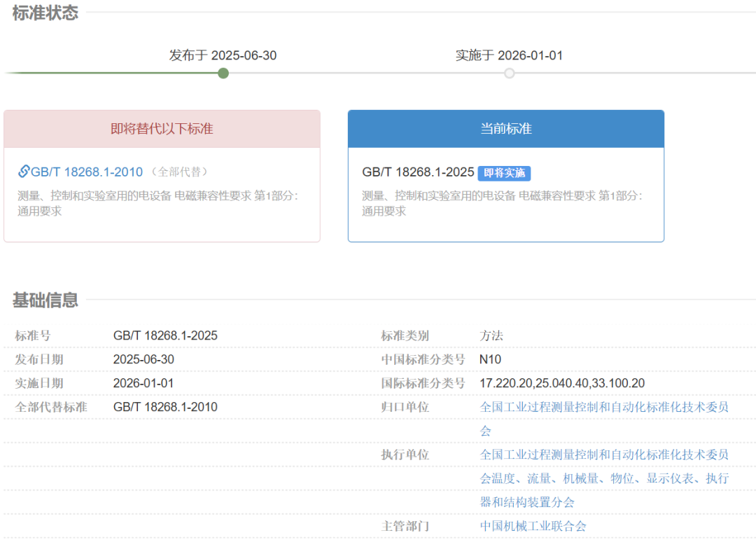Click the green timeline dot under 发布于 2025-06-30
Viewport: 756px width, 540px height.
pos(223,73)
